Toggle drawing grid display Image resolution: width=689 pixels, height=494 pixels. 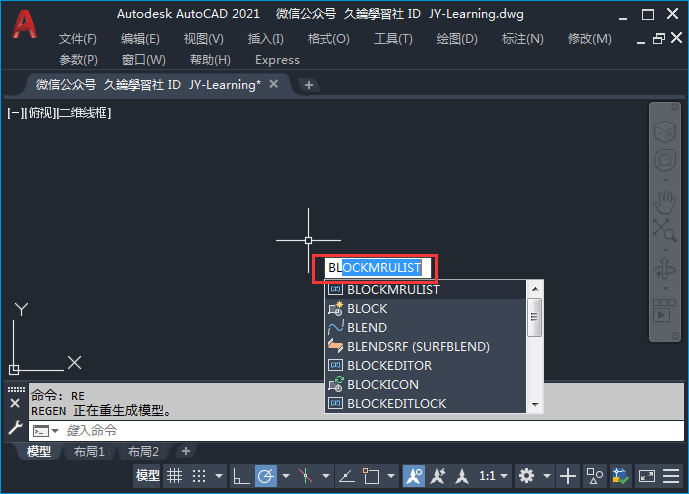pyautogui.click(x=174, y=476)
